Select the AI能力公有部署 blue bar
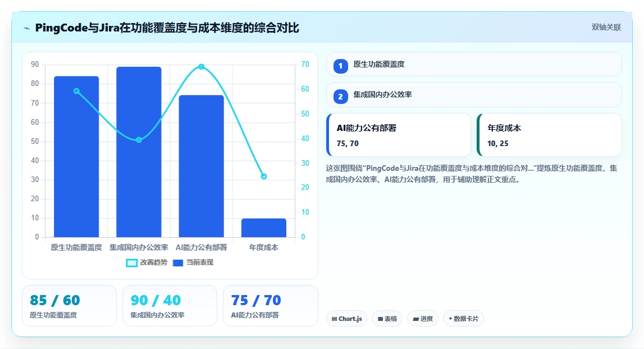Image resolution: width=644 pixels, height=349 pixels. tap(201, 166)
